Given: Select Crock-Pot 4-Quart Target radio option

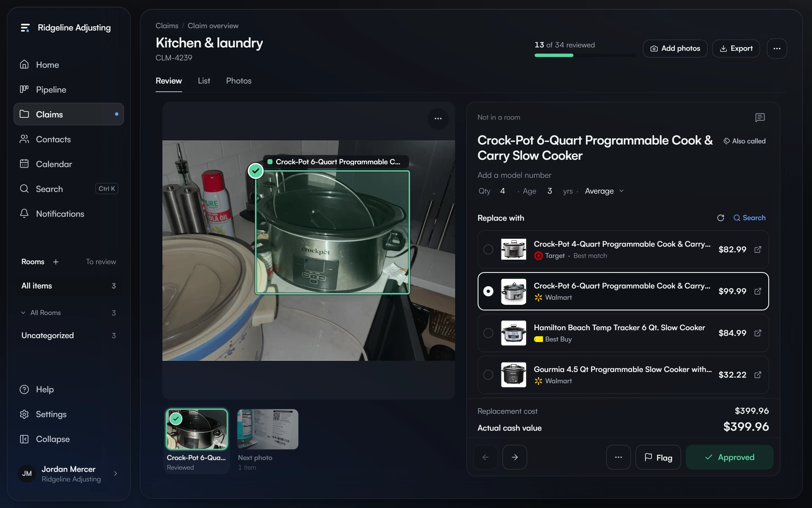Looking at the screenshot, I should [488, 250].
